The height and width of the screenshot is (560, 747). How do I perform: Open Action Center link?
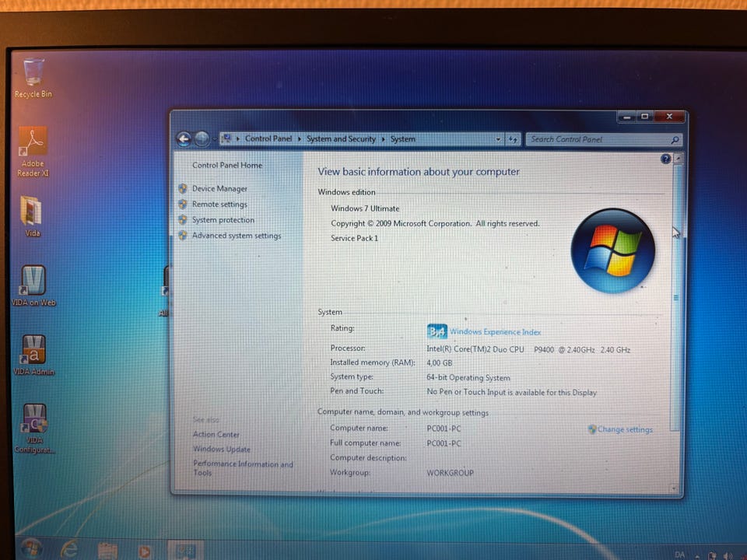pos(216,434)
